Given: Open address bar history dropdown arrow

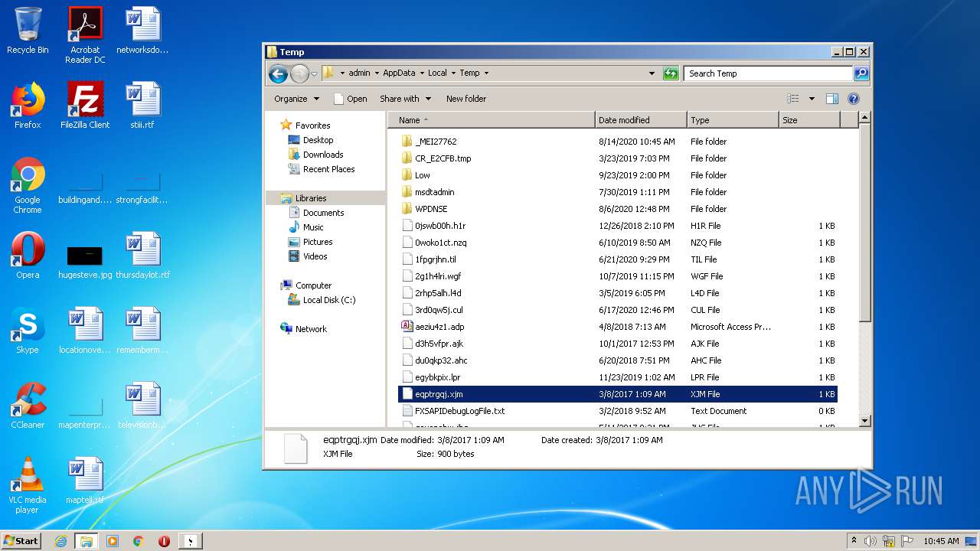Looking at the screenshot, I should [x=652, y=73].
